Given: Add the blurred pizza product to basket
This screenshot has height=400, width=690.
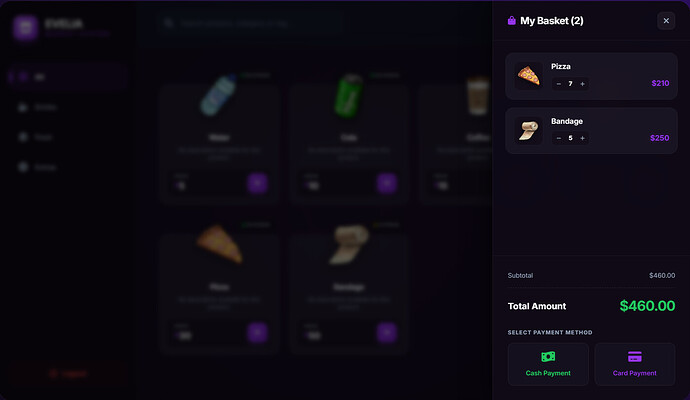Looking at the screenshot, I should click(257, 333).
